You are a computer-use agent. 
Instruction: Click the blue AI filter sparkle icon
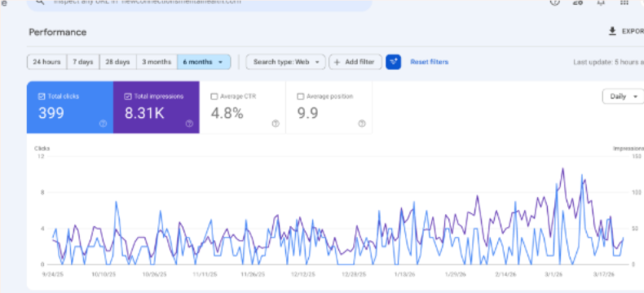(393, 62)
